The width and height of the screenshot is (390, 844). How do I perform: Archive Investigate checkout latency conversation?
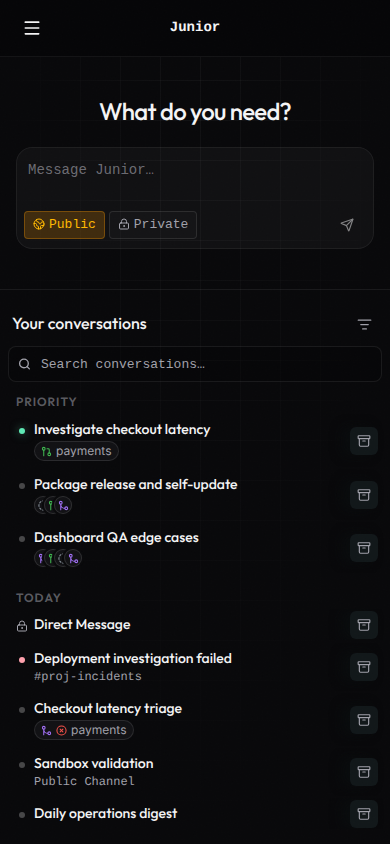pyautogui.click(x=364, y=441)
